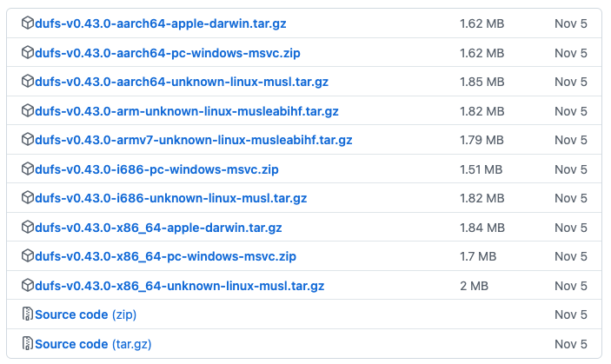Click the 2 MB size on the x86_64-unknown-linux-musl row
The width and height of the screenshot is (611, 364).
point(474,286)
